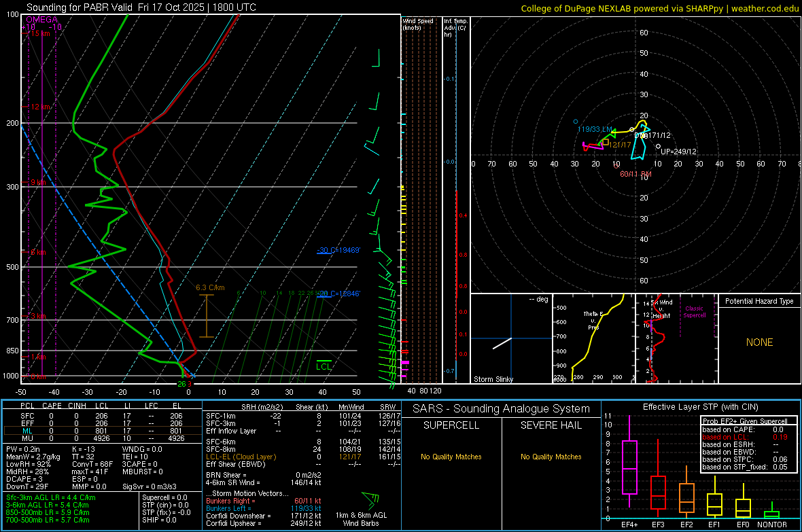The height and width of the screenshot is (532, 802).
Task: Click the SEVERE HAIL column header
Action: [551, 425]
